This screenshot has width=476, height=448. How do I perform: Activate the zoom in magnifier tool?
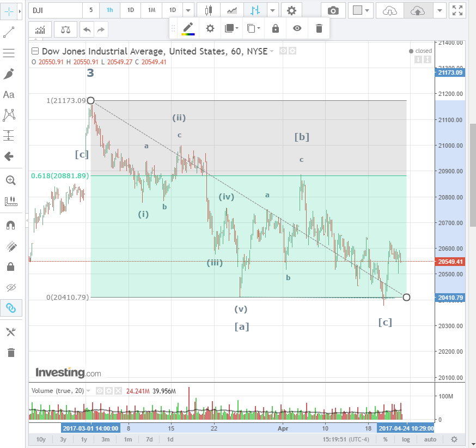click(x=11, y=180)
